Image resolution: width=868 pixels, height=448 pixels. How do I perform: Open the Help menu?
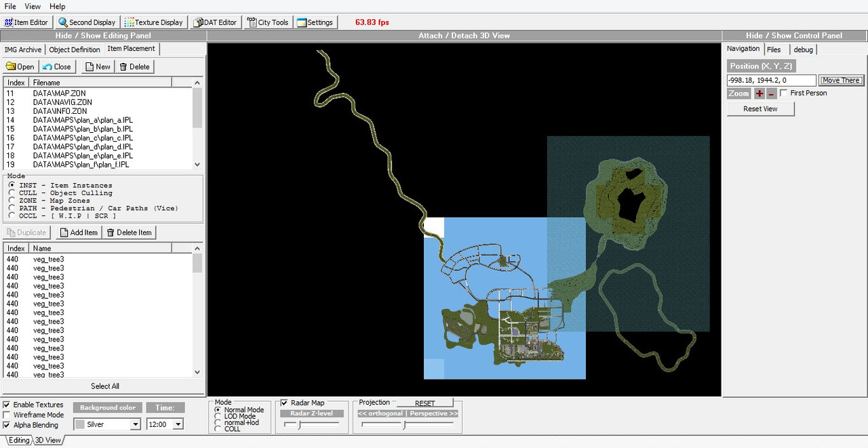click(58, 6)
